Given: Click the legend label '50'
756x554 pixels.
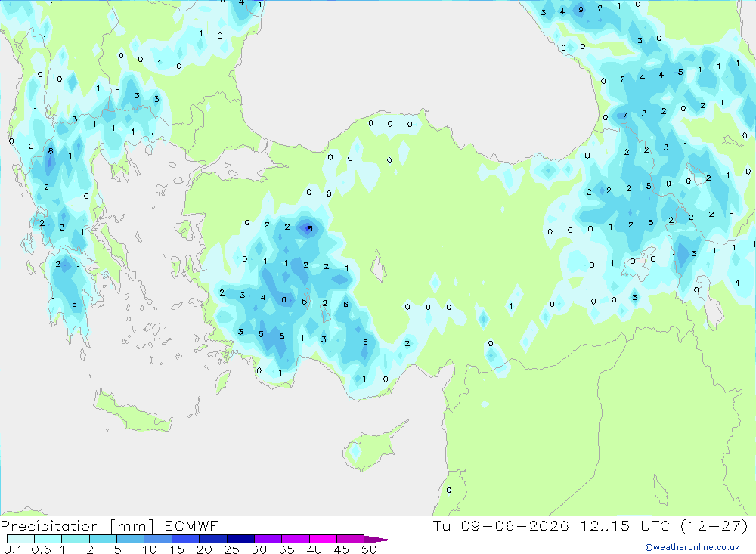Looking at the screenshot, I should [369, 549].
